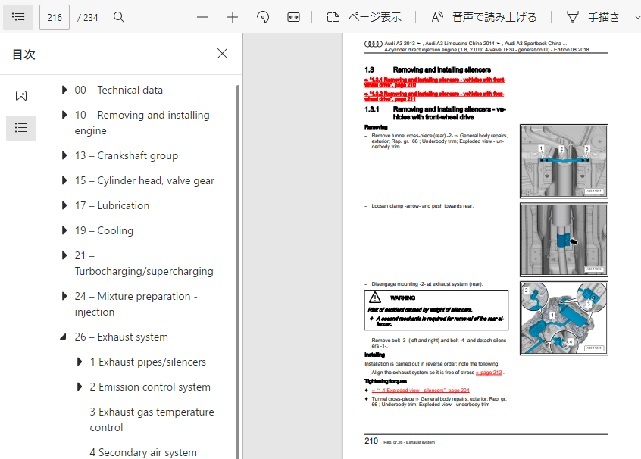Select the 手描き draw tool

(593, 17)
